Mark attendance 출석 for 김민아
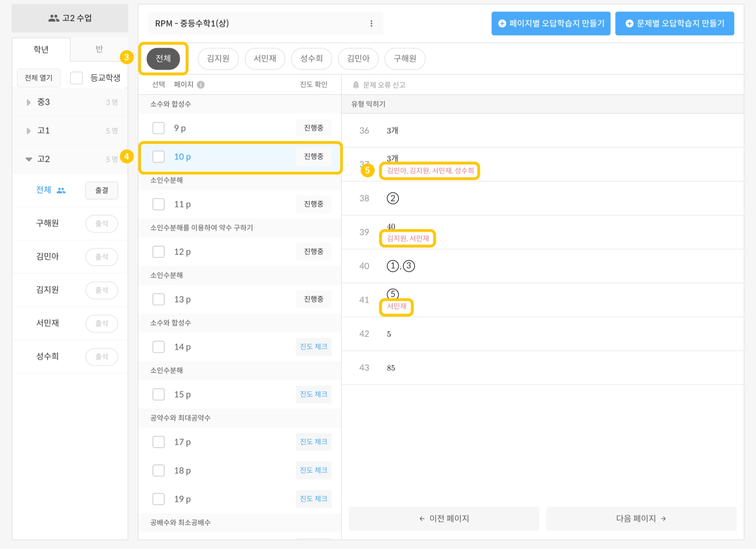This screenshot has width=756, height=549. [101, 257]
